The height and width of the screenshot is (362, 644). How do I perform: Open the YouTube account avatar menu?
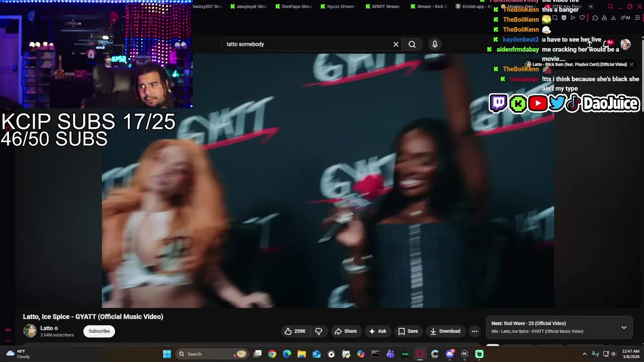coord(625,44)
